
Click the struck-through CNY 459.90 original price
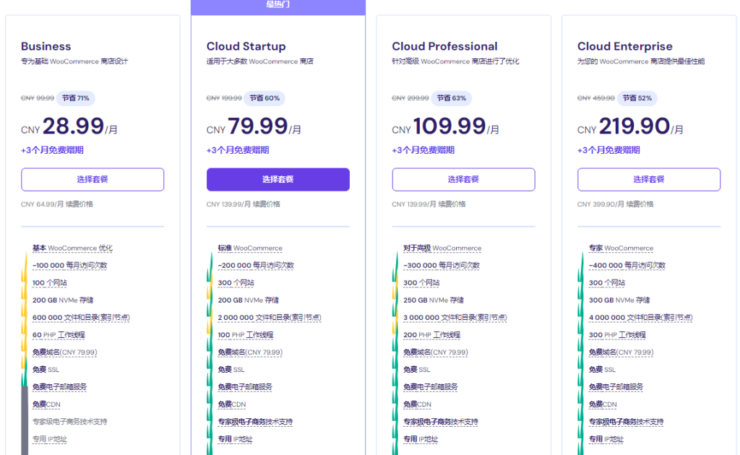596,98
